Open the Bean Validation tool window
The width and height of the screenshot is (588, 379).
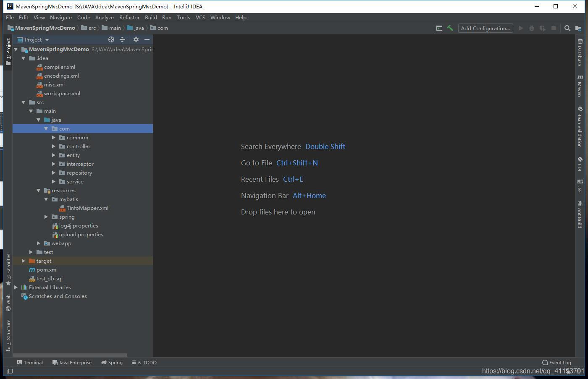(580, 127)
